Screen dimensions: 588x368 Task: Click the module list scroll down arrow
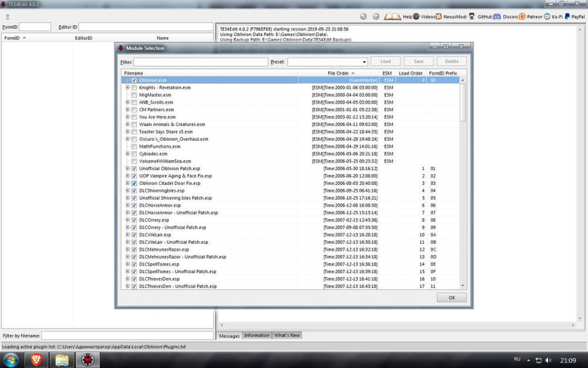(x=462, y=286)
